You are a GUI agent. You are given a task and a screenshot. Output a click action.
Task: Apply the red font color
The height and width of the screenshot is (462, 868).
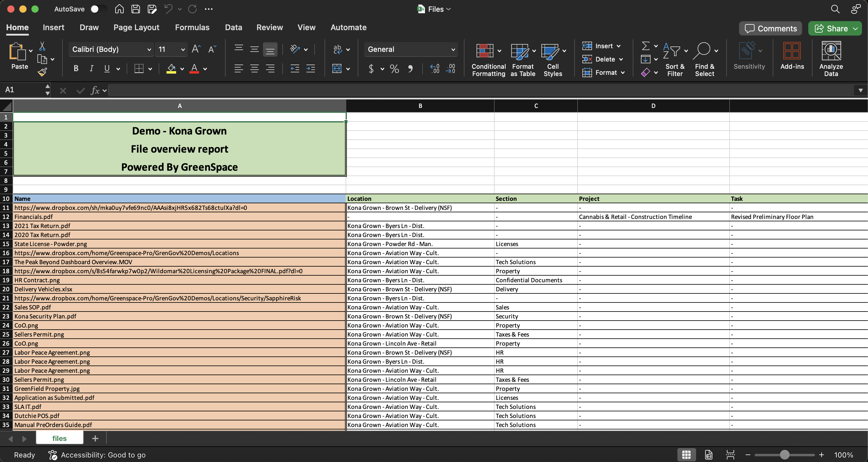[194, 69]
